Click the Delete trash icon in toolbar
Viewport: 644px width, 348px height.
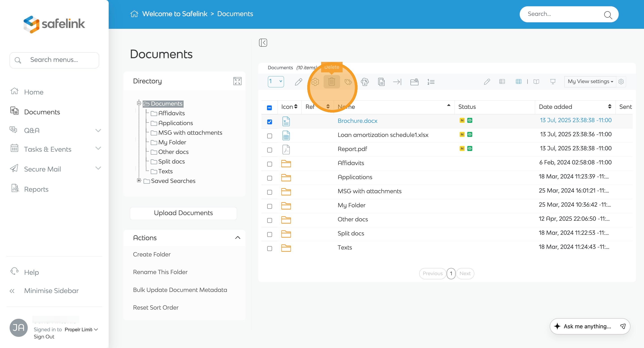(x=331, y=82)
